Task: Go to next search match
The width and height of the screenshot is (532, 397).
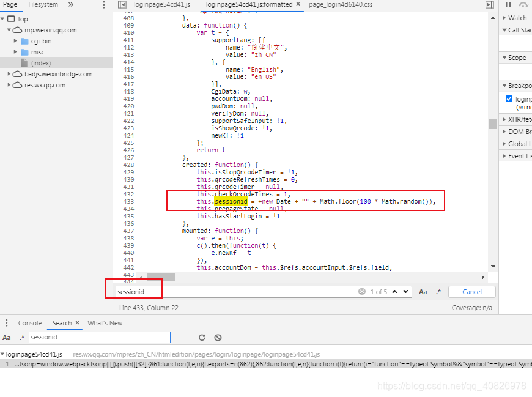Action: (x=406, y=291)
